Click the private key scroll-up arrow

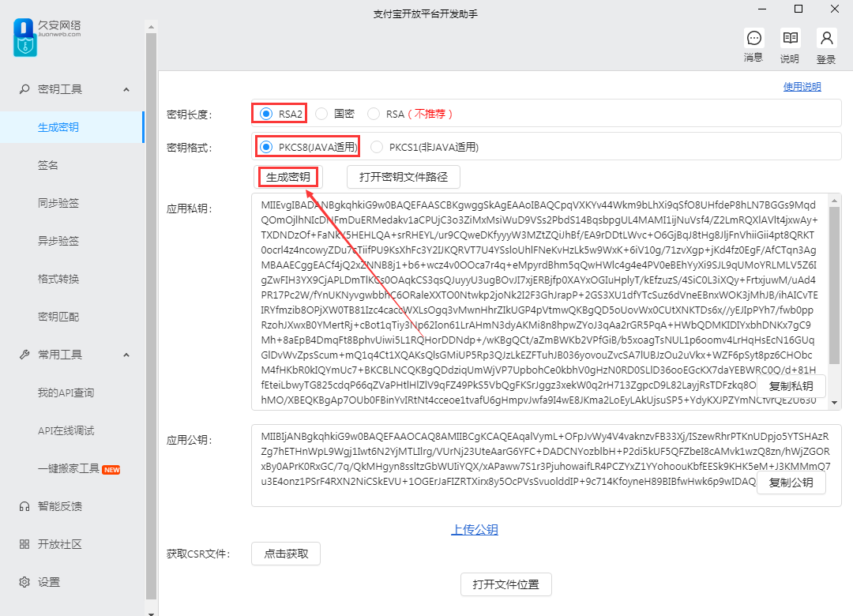835,201
